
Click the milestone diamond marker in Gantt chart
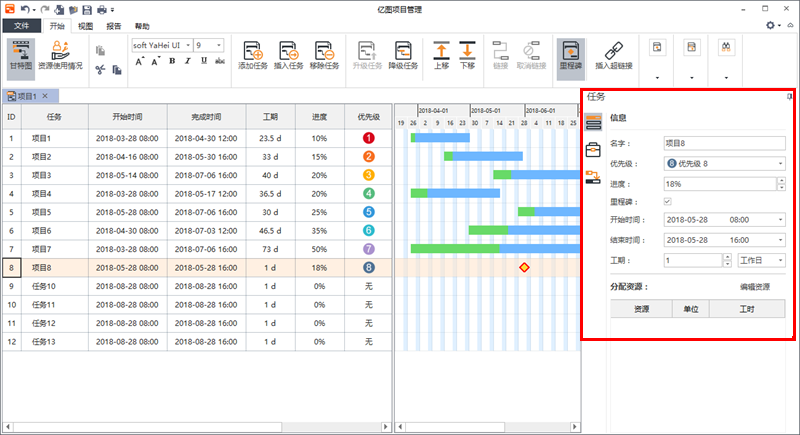[524, 268]
